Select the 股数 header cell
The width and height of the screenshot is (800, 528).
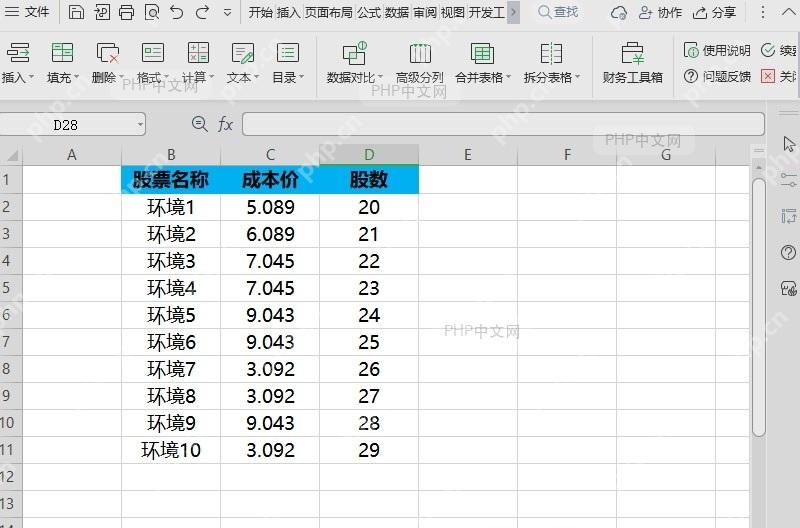(369, 180)
